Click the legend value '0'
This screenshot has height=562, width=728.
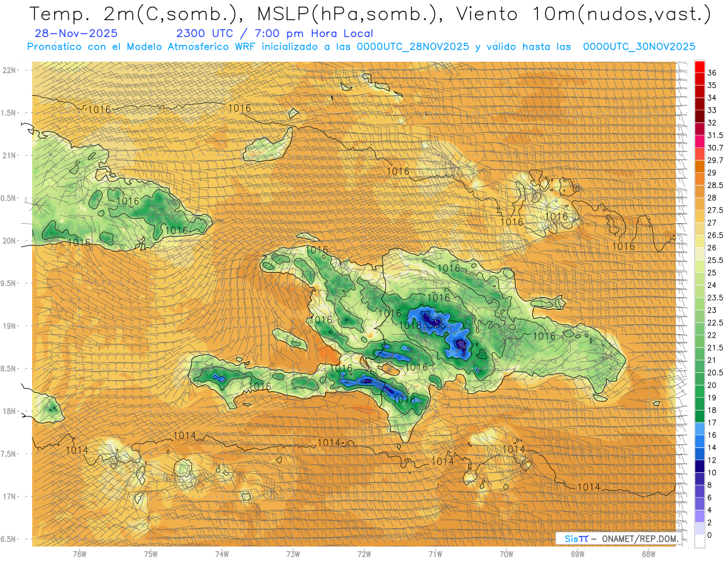[710, 535]
